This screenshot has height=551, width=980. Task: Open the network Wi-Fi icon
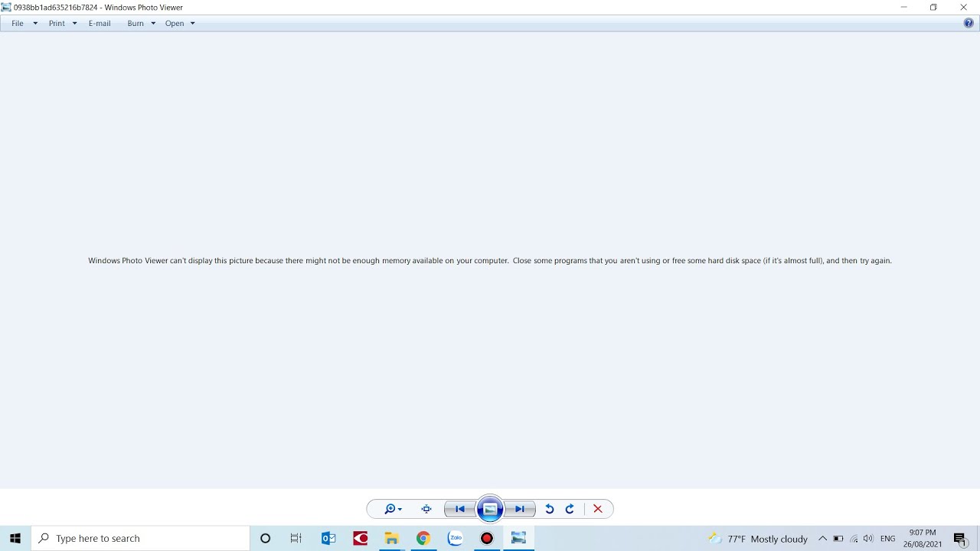pos(854,539)
